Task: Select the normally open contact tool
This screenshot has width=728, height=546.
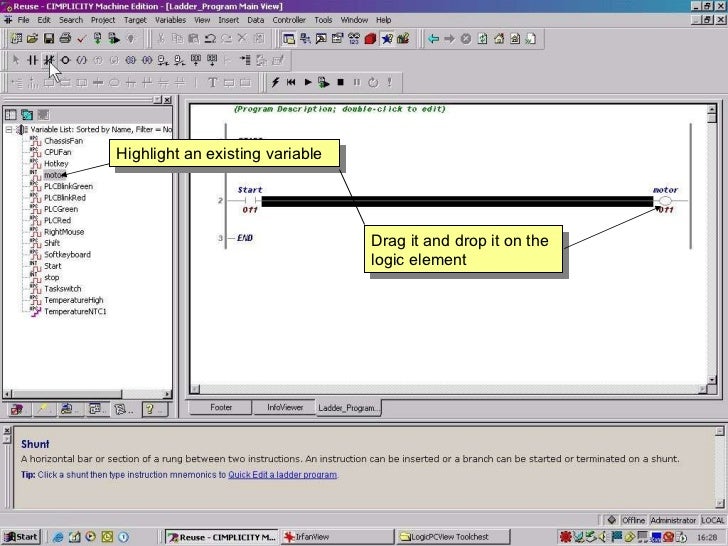Action: pyautogui.click(x=32, y=60)
